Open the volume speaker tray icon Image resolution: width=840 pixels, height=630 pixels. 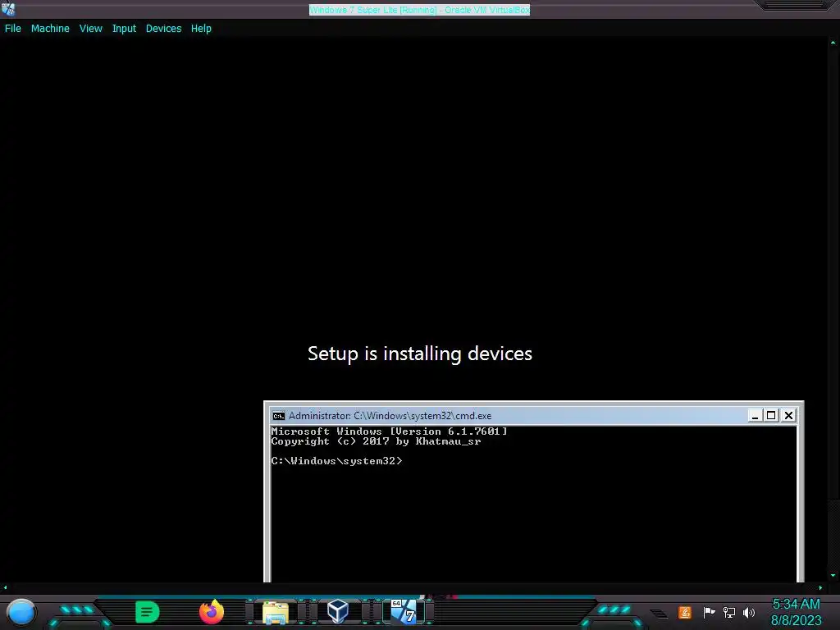749,612
